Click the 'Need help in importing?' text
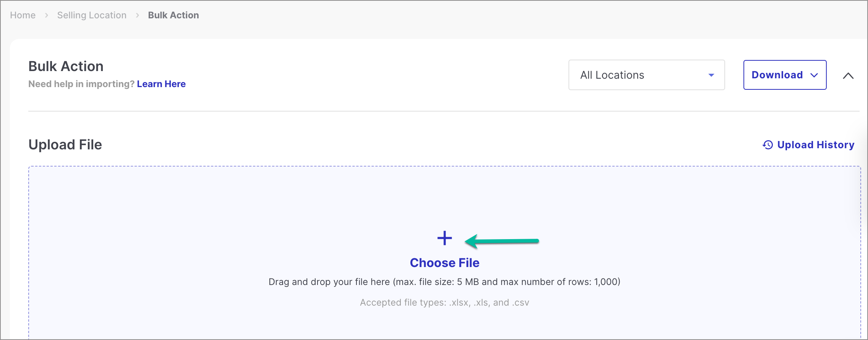 coord(81,84)
